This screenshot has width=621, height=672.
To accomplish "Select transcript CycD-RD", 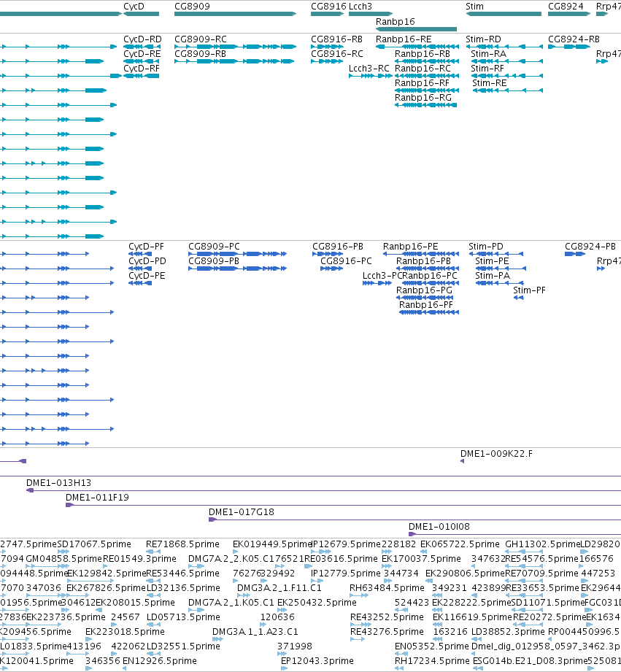I will [x=142, y=39].
